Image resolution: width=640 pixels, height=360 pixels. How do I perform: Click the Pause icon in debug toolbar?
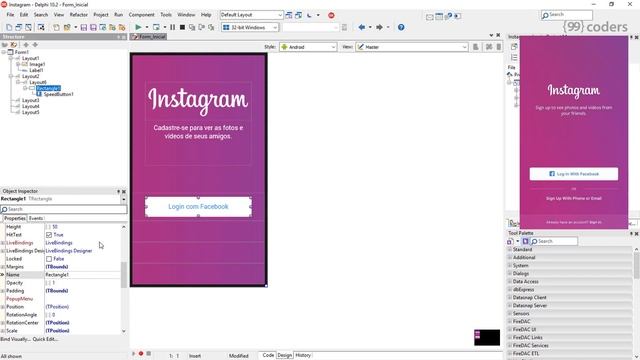coord(173,27)
